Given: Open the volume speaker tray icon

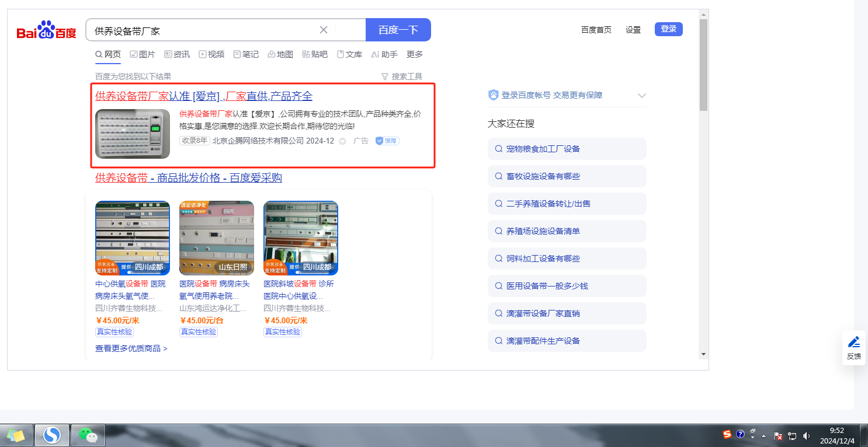Looking at the screenshot, I should [807, 435].
